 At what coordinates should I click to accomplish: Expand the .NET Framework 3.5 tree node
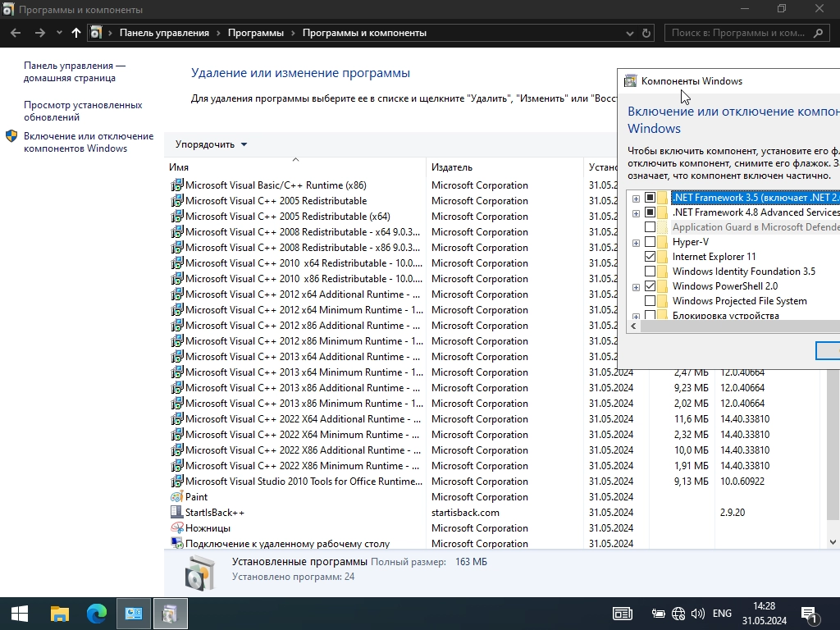click(x=636, y=199)
